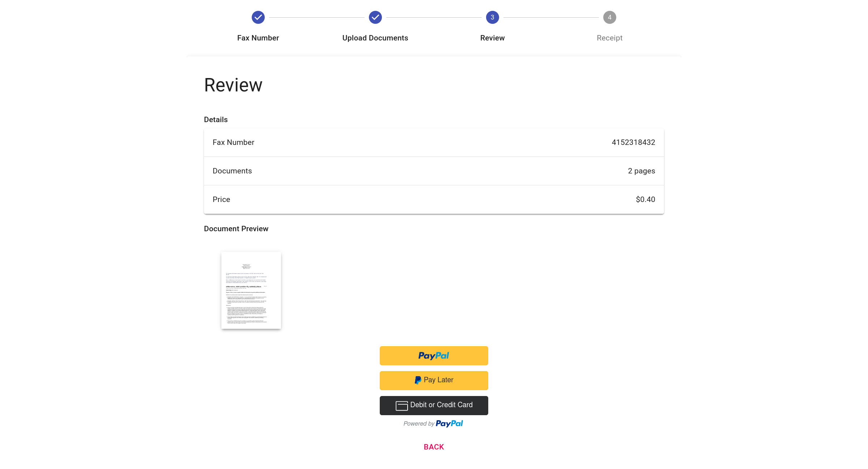This screenshot has width=868, height=469.
Task: Click the Fax Number step checkmark icon
Action: click(258, 17)
